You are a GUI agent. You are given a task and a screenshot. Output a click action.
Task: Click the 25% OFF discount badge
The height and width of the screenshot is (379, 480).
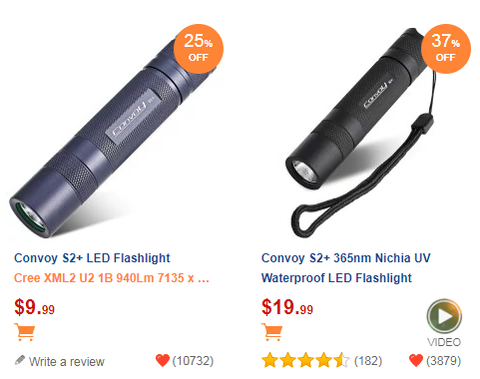[198, 49]
